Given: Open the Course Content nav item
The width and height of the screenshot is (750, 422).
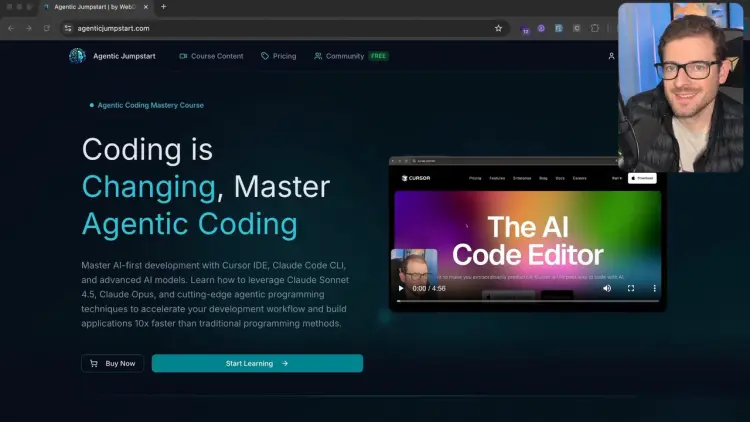Looking at the screenshot, I should coord(211,56).
